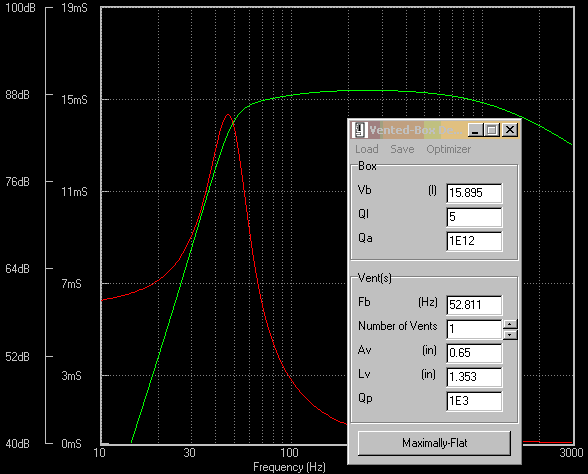Click the 11mS axis label
The width and height of the screenshot is (588, 474).
coord(74,192)
